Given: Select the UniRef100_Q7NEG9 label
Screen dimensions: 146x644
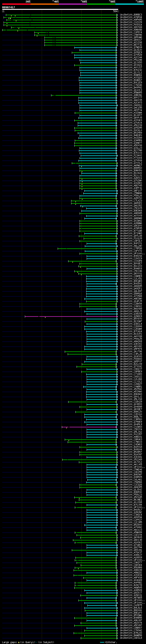Looking at the screenshot, I should [x=131, y=48].
